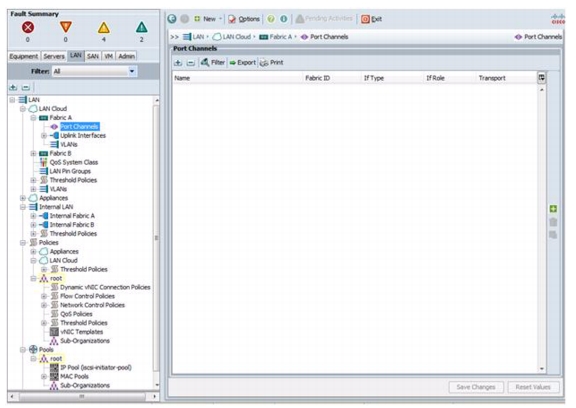
Task: Click the Reset Values button
Action: tap(533, 387)
